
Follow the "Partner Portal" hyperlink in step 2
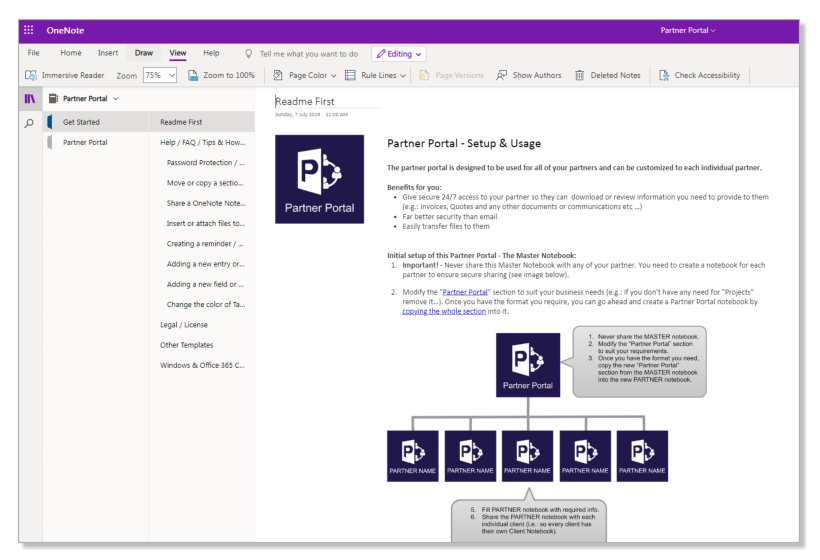(x=465, y=292)
